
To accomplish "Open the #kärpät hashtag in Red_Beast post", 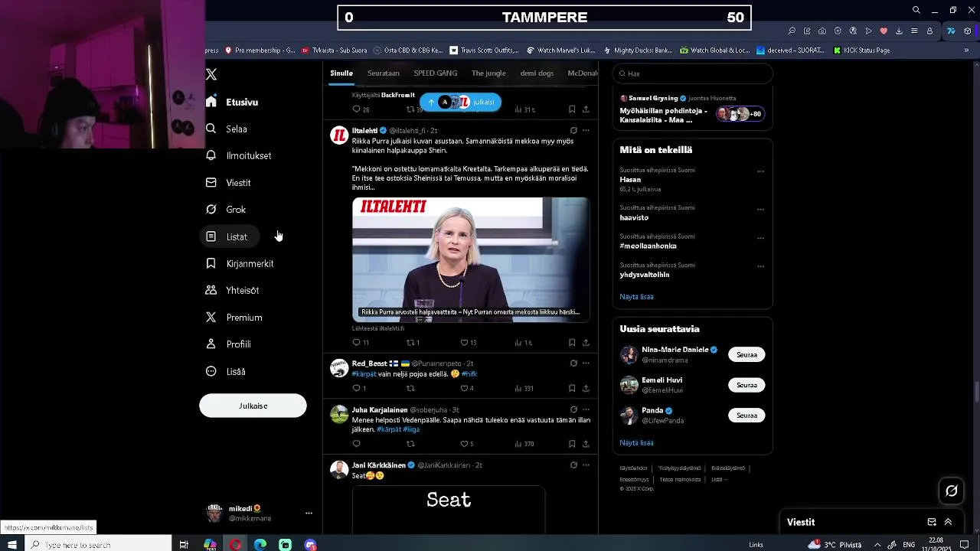I will (x=364, y=374).
